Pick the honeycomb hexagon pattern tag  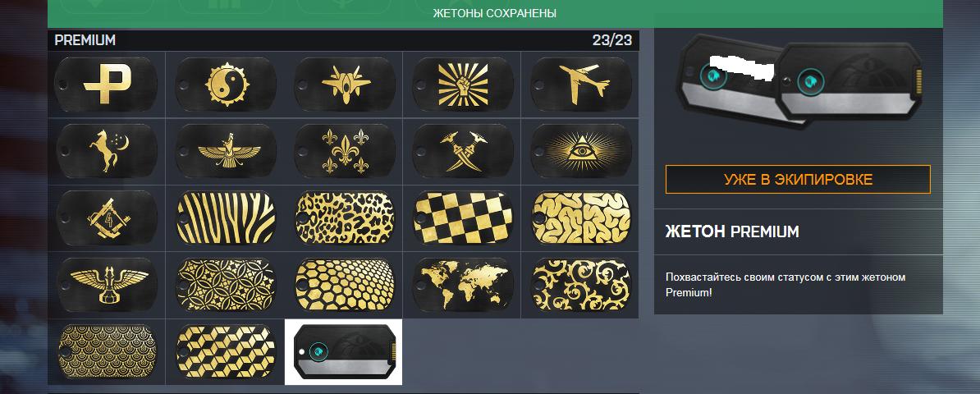click(x=343, y=285)
